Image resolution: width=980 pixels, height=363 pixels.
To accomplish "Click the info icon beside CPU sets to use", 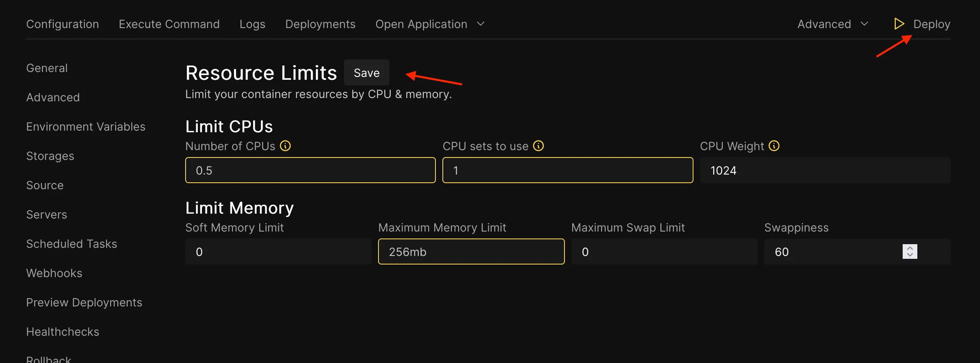I will point(538,146).
